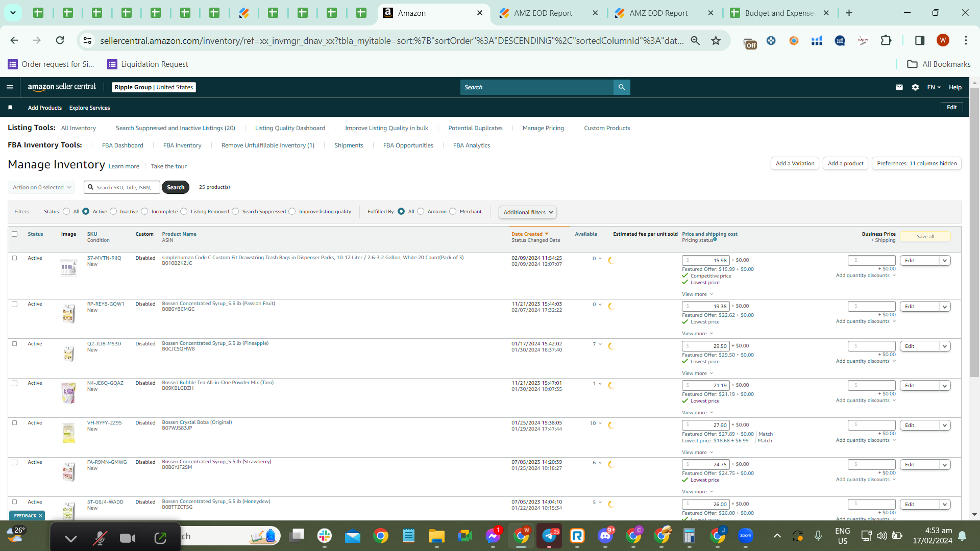Open Edit dropdown arrow for Taro Powder Mix
The width and height of the screenshot is (980, 551).
(945, 386)
